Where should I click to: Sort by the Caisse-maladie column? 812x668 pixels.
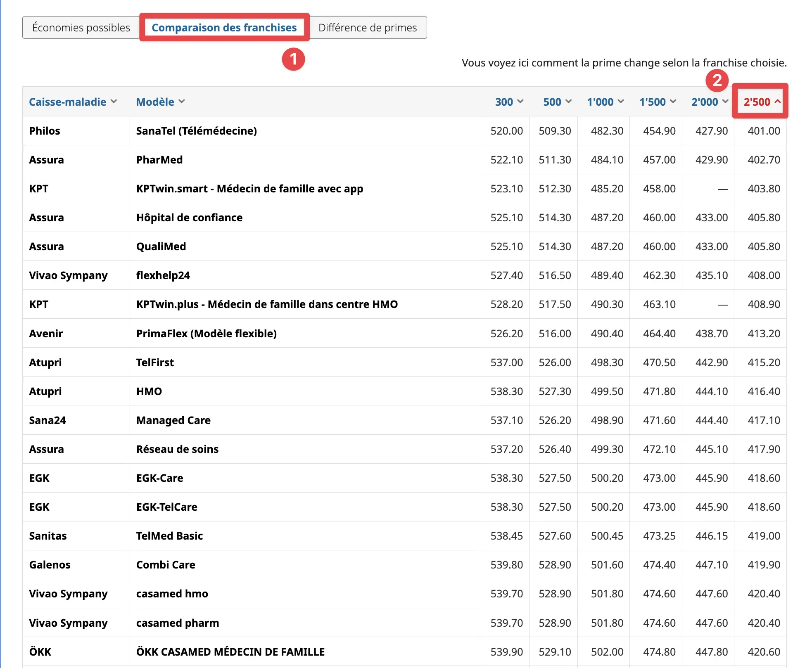pyautogui.click(x=73, y=102)
